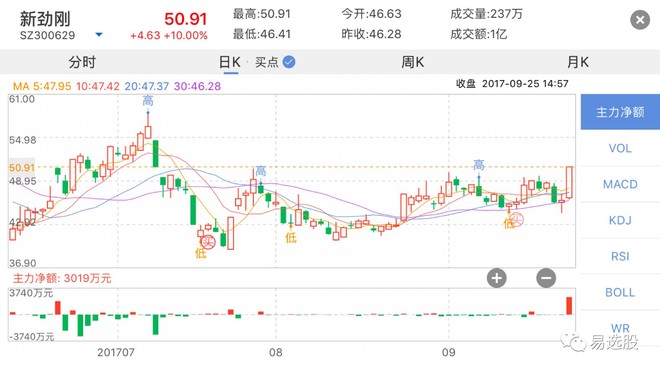
Task: Select the KDJ indicator
Action: [620, 220]
